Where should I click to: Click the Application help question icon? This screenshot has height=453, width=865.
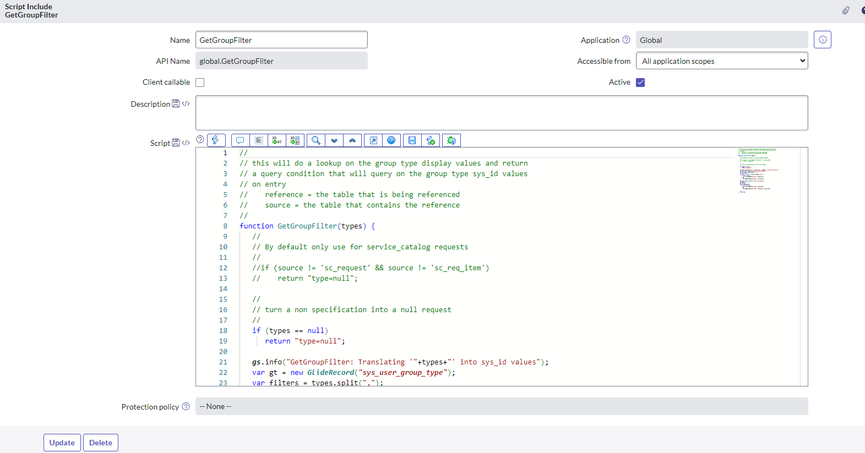pos(626,40)
